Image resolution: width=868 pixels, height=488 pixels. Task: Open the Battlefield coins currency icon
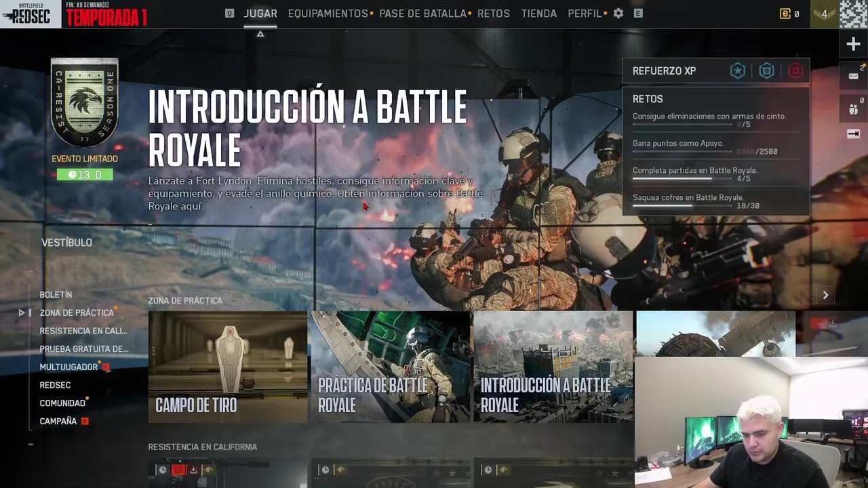[x=785, y=14]
